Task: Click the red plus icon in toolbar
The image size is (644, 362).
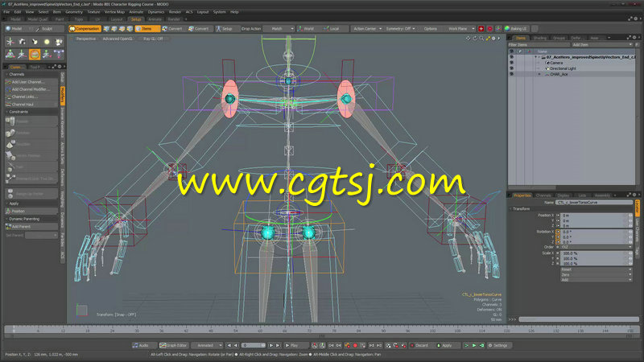Action: [481, 29]
